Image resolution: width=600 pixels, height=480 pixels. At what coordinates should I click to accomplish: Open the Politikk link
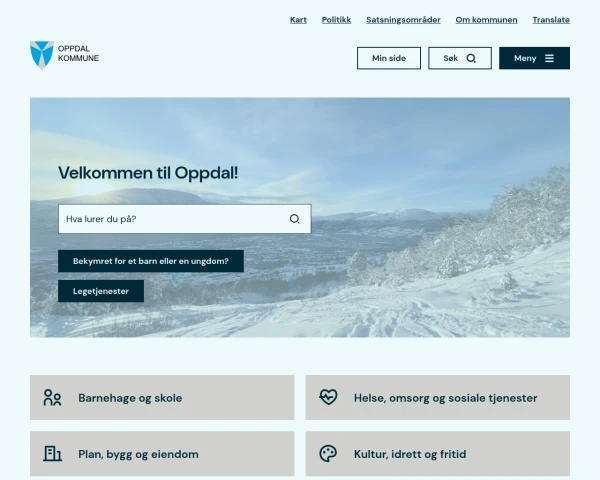[x=336, y=20]
